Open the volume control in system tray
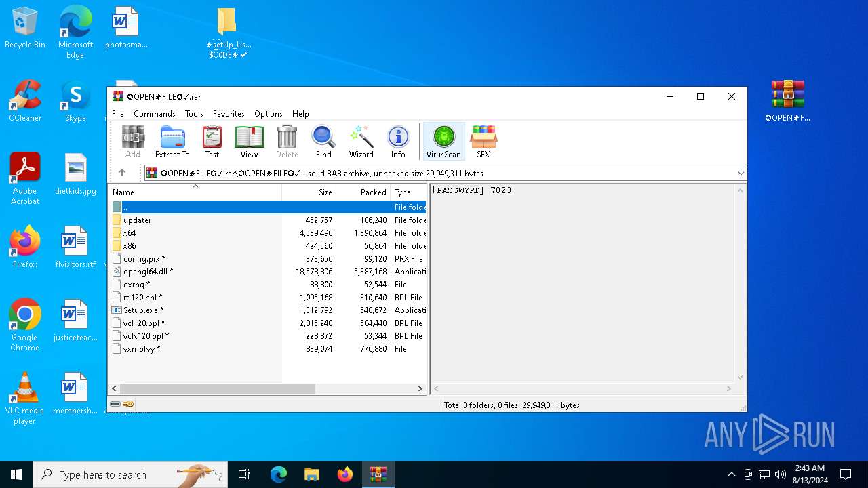The height and width of the screenshot is (488, 868). (780, 474)
